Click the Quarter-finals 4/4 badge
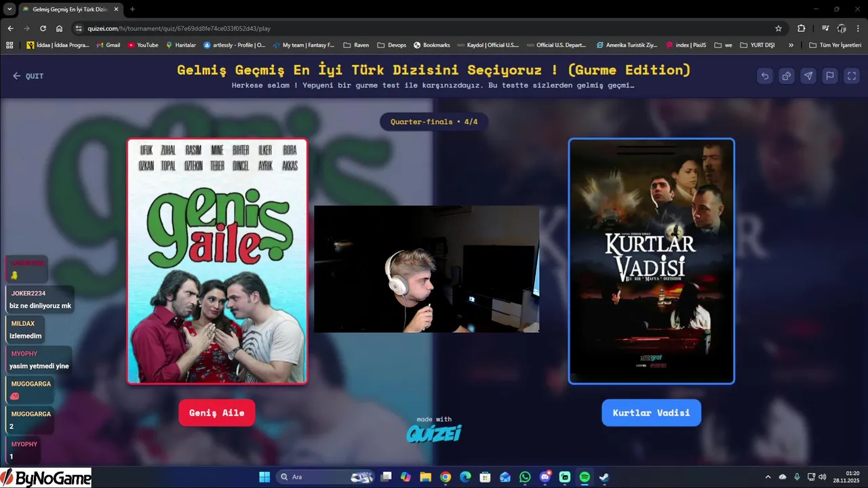The image size is (868, 488). coord(434,122)
